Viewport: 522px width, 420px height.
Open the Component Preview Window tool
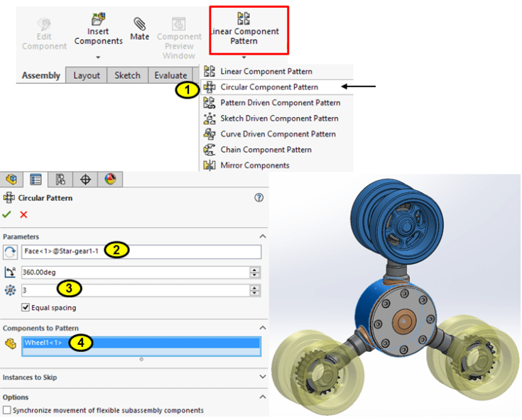click(179, 38)
